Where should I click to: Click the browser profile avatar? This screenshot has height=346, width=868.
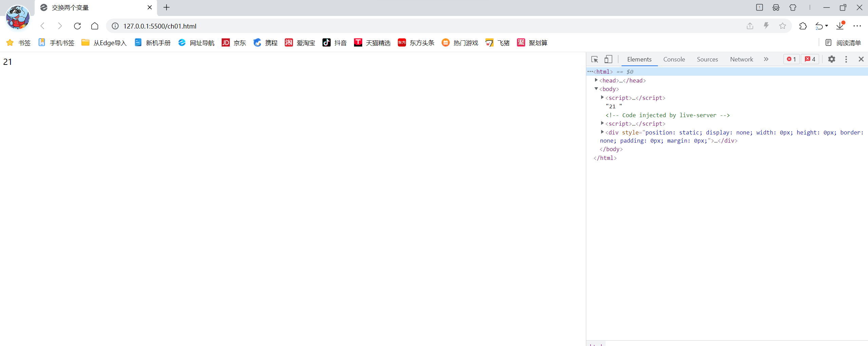(x=18, y=18)
